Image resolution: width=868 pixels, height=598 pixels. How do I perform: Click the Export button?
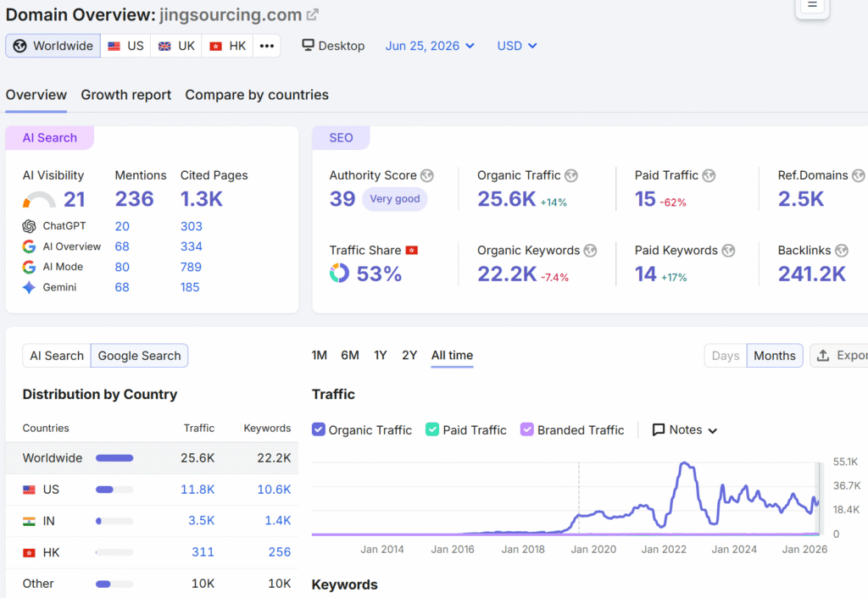[839, 356]
